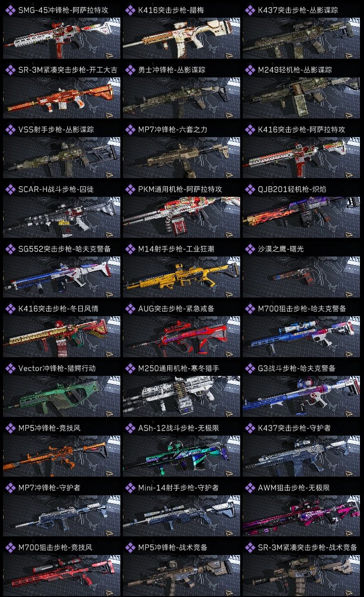Pick the 沙漠之鹰-曙光 pistol thumbnail
This screenshot has width=364, height=597.
pos(301,277)
